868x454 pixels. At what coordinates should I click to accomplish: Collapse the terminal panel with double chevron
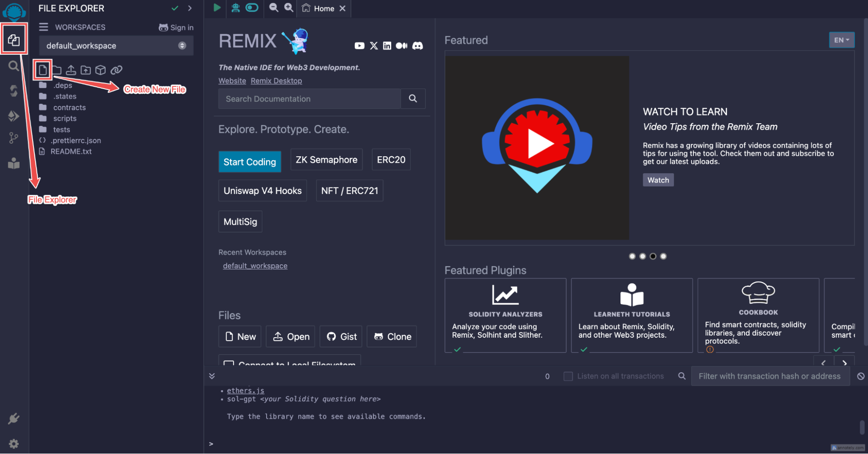(x=212, y=376)
